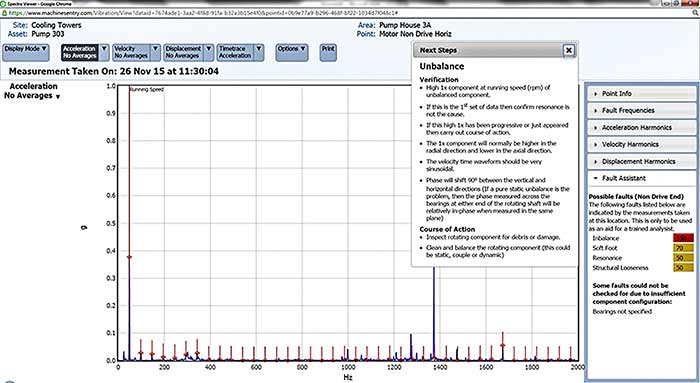Open the arrow beside the Acceleration toolbar button
The height and width of the screenshot is (383, 700).
tap(104, 52)
